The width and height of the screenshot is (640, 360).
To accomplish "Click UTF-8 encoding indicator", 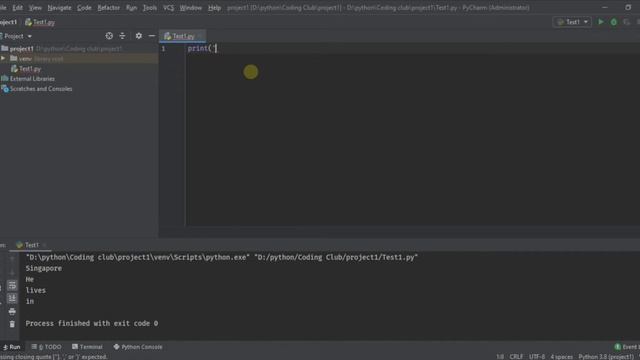I will 537,357.
